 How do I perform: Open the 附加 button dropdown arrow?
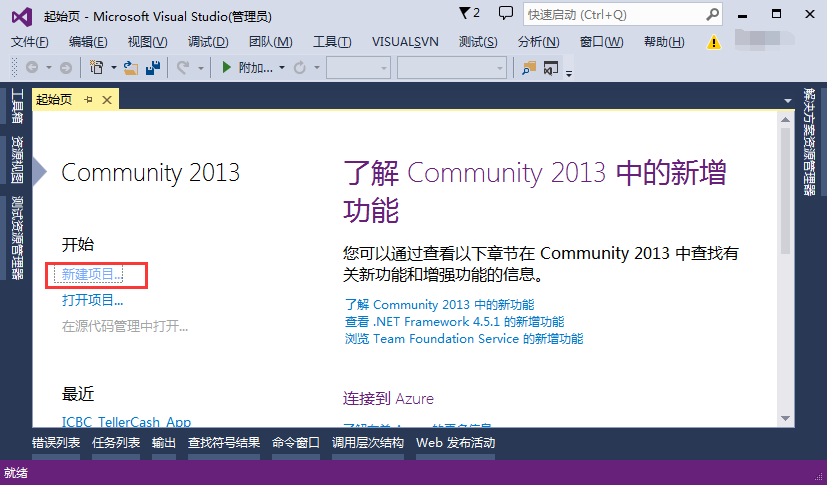pyautogui.click(x=282, y=68)
